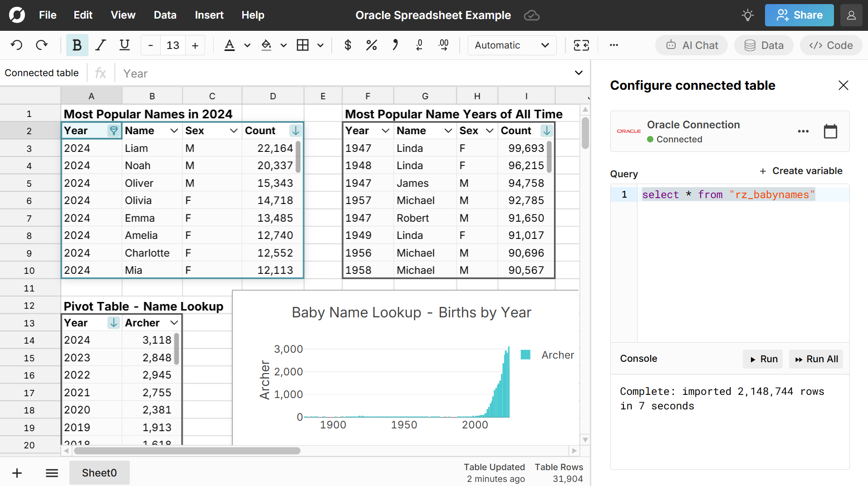Toggle underline formatting

[x=124, y=45]
